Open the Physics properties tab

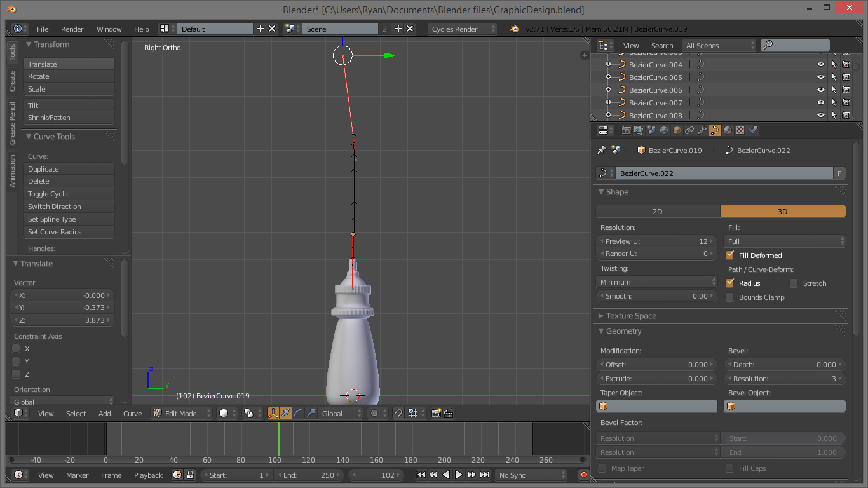(754, 130)
